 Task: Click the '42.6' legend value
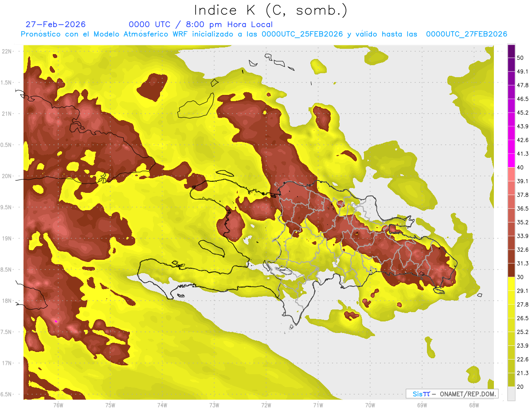pyautogui.click(x=523, y=140)
